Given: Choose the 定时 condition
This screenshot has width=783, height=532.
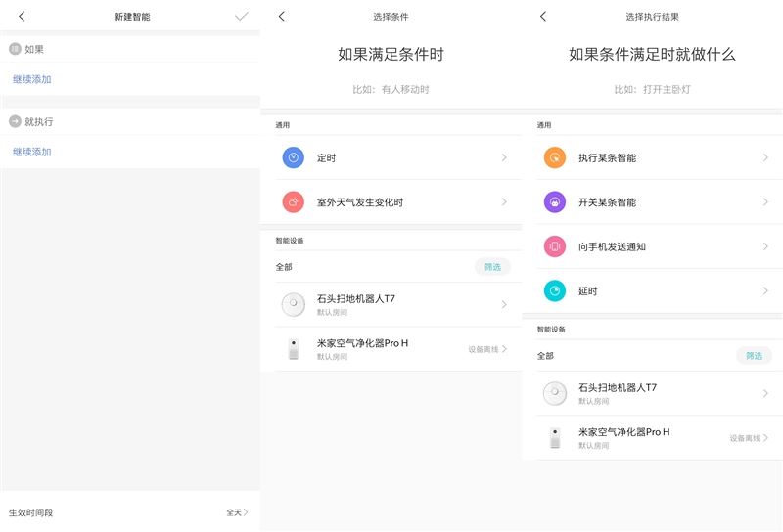Looking at the screenshot, I should pyautogui.click(x=391, y=157).
